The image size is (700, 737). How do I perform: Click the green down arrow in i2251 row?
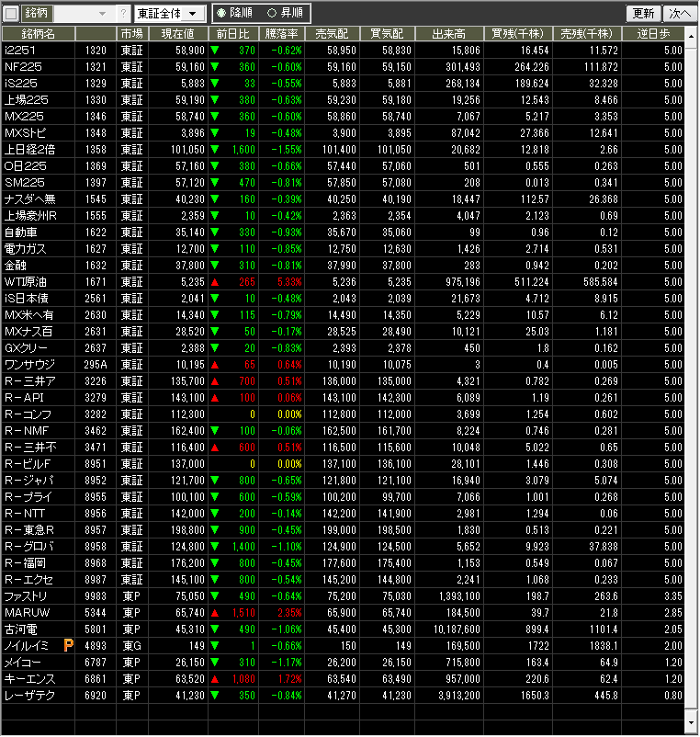215,51
